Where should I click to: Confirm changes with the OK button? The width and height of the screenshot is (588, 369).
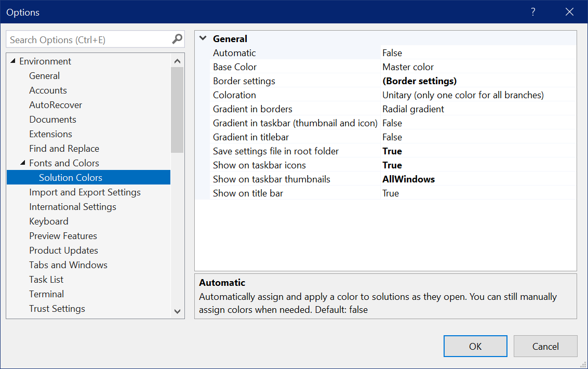475,346
